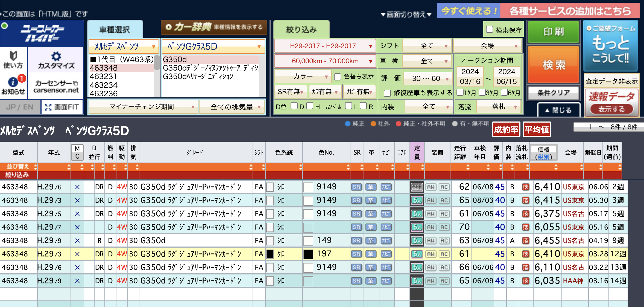
Task: Click the 2024 03/16 auction start date field
Action: [470, 76]
